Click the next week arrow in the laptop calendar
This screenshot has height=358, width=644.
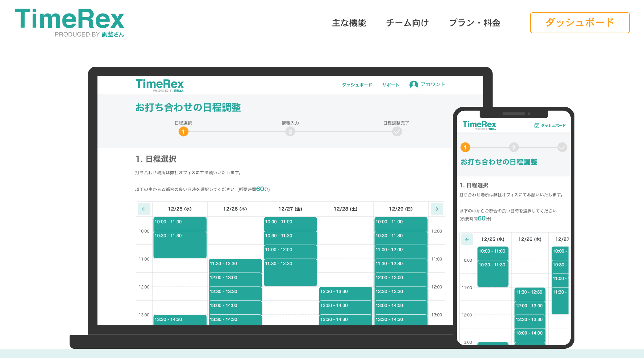click(437, 209)
